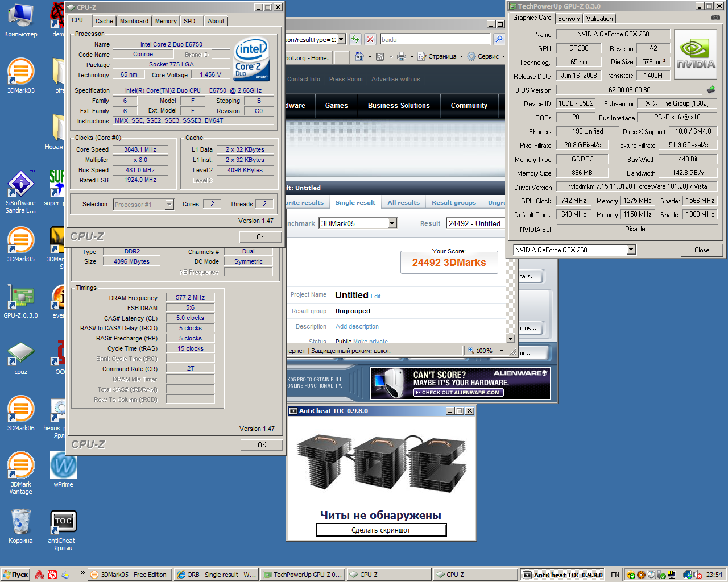The image size is (728, 582).
Task: Click the EN language indicator in taskbar
Action: 615,575
